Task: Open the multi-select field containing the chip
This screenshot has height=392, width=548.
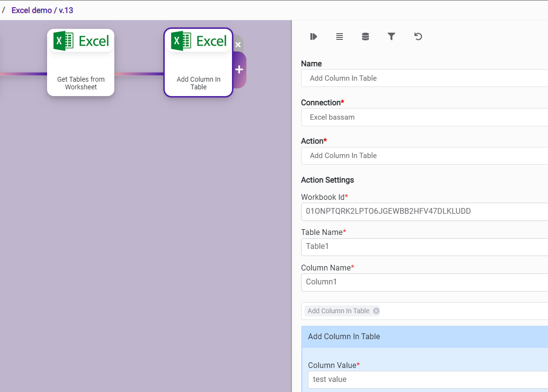Action: tap(461, 311)
